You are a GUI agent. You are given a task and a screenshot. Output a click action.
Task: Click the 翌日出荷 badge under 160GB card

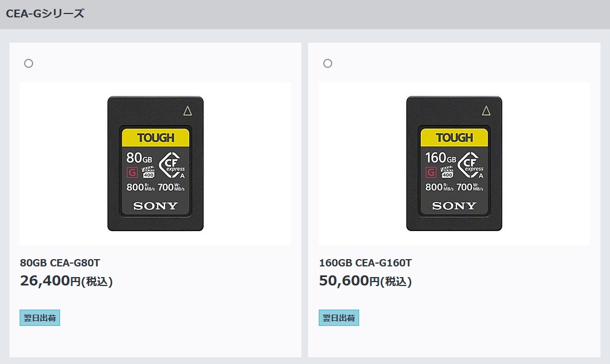click(339, 317)
